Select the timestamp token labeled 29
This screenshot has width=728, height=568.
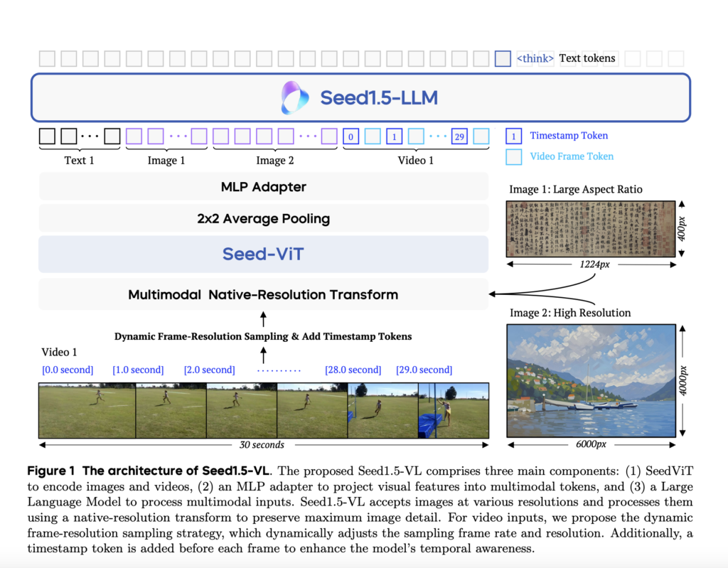[x=459, y=136]
